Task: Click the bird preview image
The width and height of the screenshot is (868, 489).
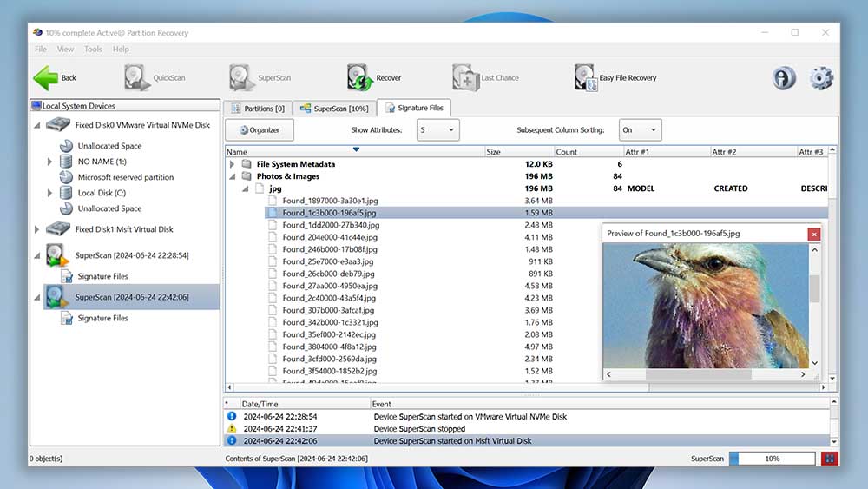Action: [706, 307]
